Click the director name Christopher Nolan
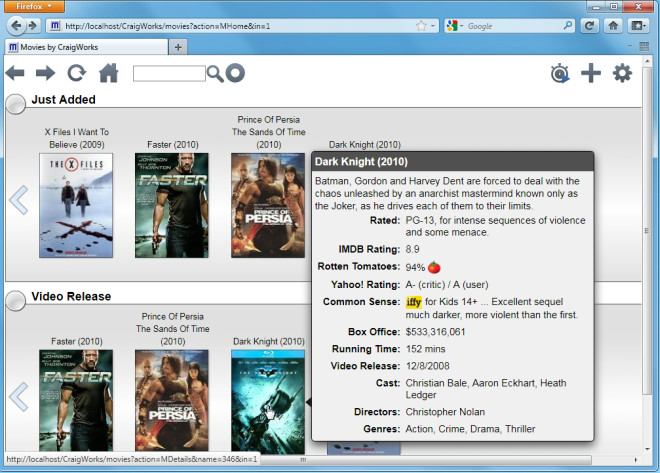Viewport: 660px width, 473px height. [445, 412]
